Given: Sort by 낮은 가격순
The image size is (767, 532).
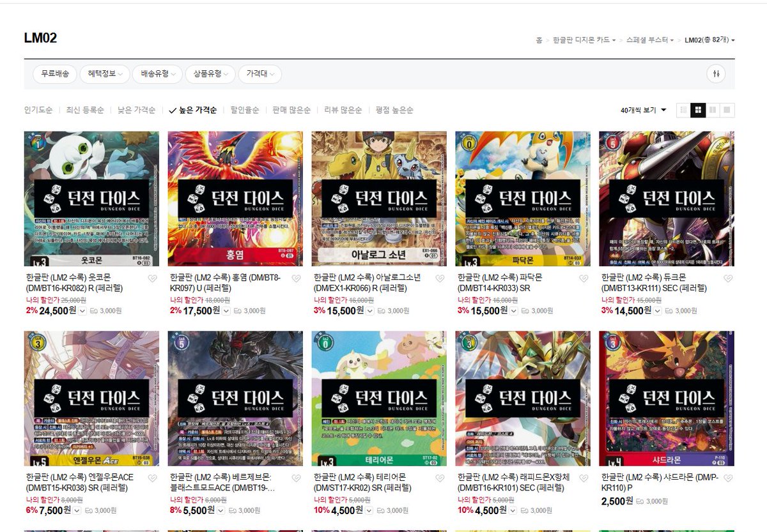Looking at the screenshot, I should pos(136,110).
